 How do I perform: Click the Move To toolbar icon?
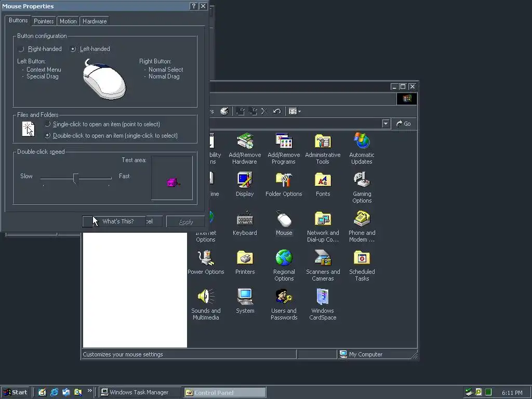(240, 111)
